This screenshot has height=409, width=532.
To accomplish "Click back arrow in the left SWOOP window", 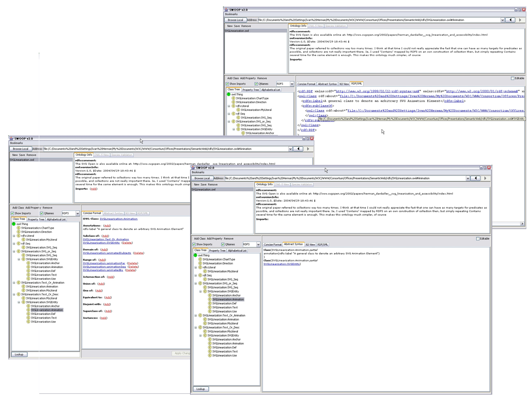I will (298, 149).
